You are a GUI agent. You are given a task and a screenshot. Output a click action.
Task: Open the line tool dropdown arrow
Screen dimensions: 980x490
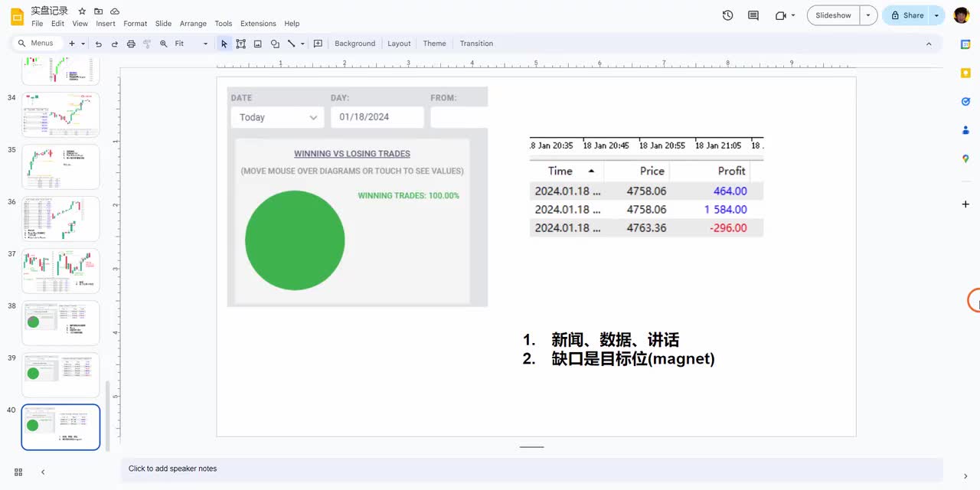[302, 44]
